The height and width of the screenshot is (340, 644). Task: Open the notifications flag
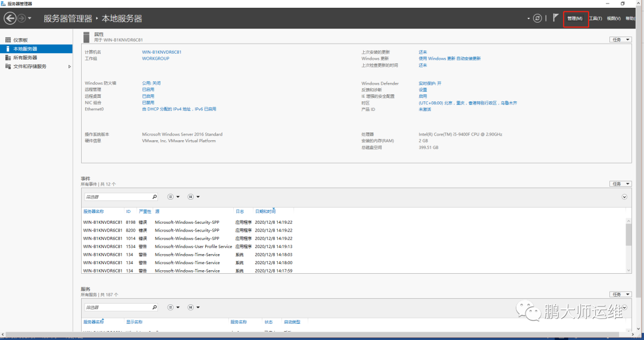556,18
